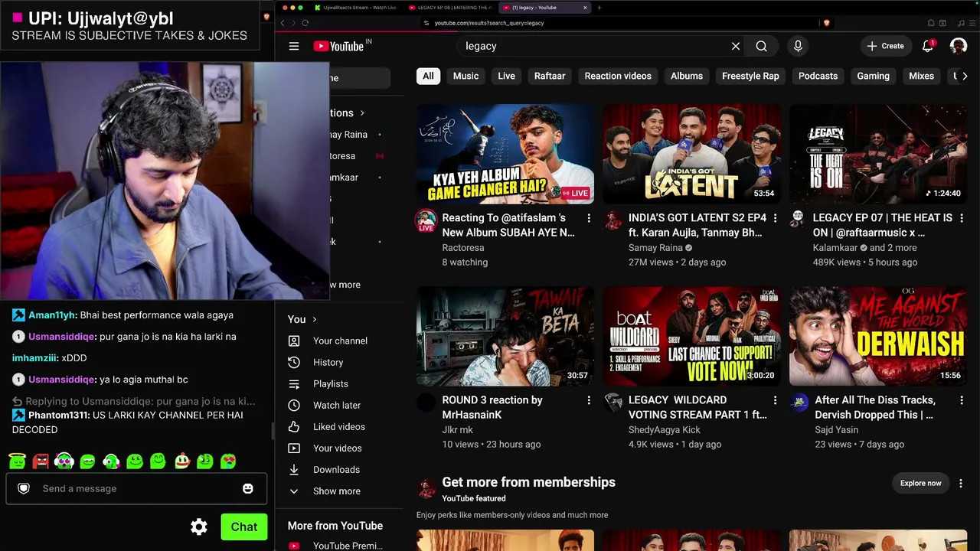Open more options for memberships section
The image size is (980, 551).
tap(961, 483)
